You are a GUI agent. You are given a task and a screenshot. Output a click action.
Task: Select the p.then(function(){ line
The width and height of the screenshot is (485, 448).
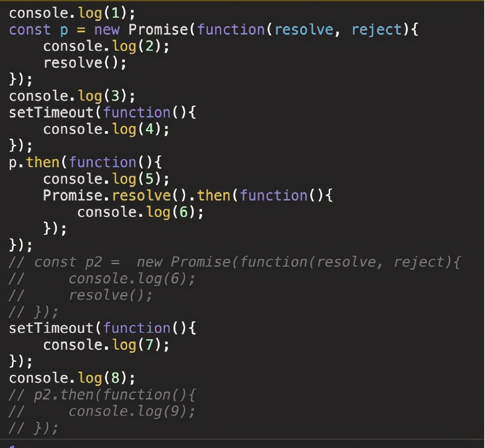[x=85, y=162]
